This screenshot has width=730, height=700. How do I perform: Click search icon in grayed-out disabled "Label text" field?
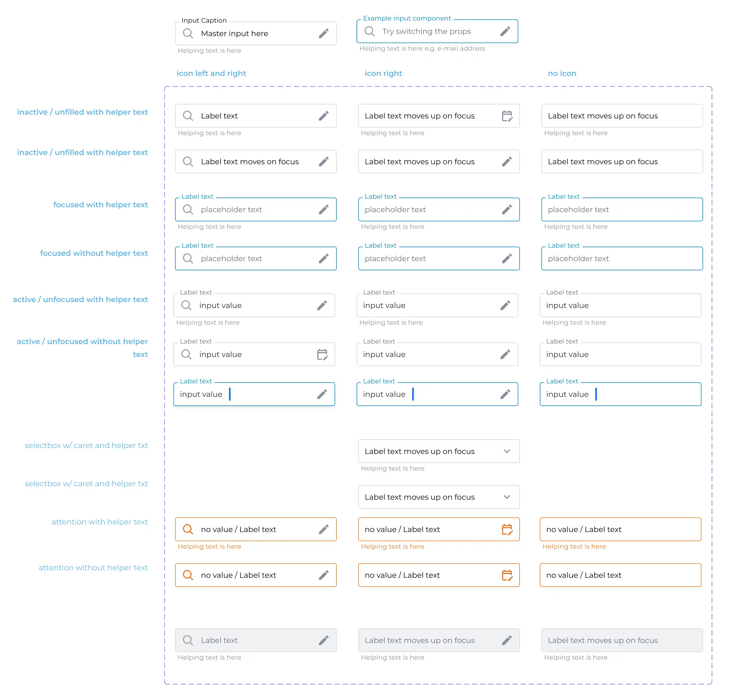pos(188,640)
